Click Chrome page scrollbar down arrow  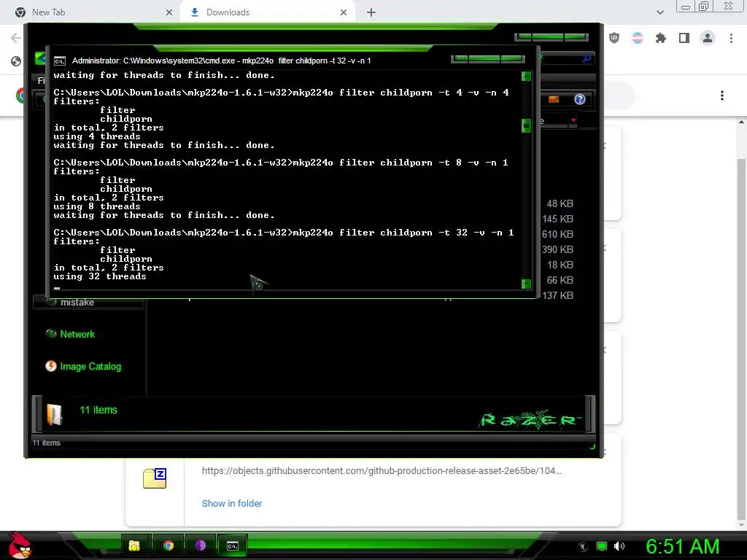[741, 526]
